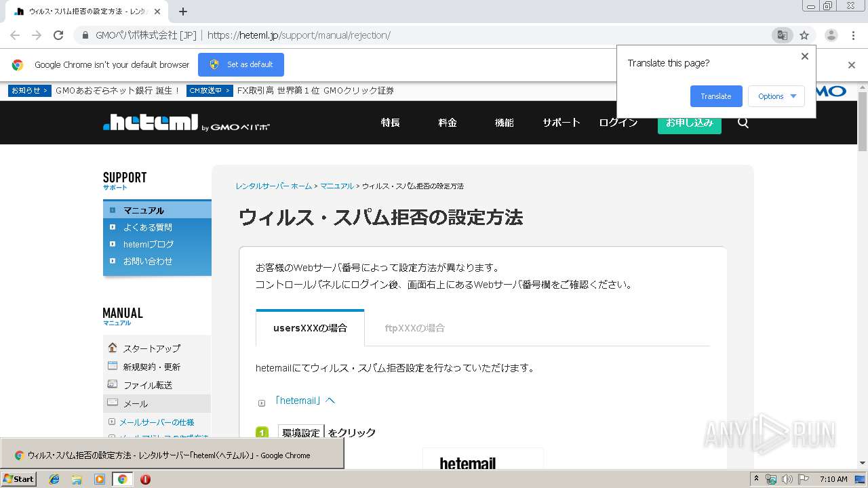Image resolution: width=868 pixels, height=488 pixels.
Task: Select the usersXXXの場合 tab
Action: point(310,328)
